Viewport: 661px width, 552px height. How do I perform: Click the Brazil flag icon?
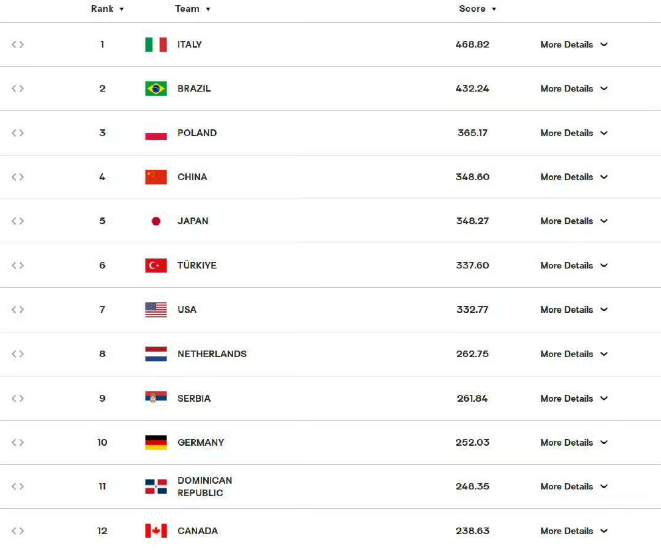[x=155, y=89]
